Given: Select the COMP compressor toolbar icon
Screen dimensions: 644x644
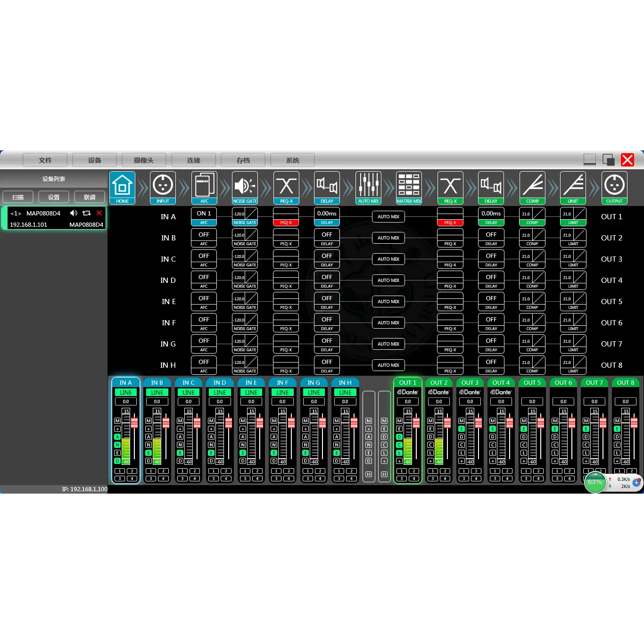Looking at the screenshot, I should [532, 187].
